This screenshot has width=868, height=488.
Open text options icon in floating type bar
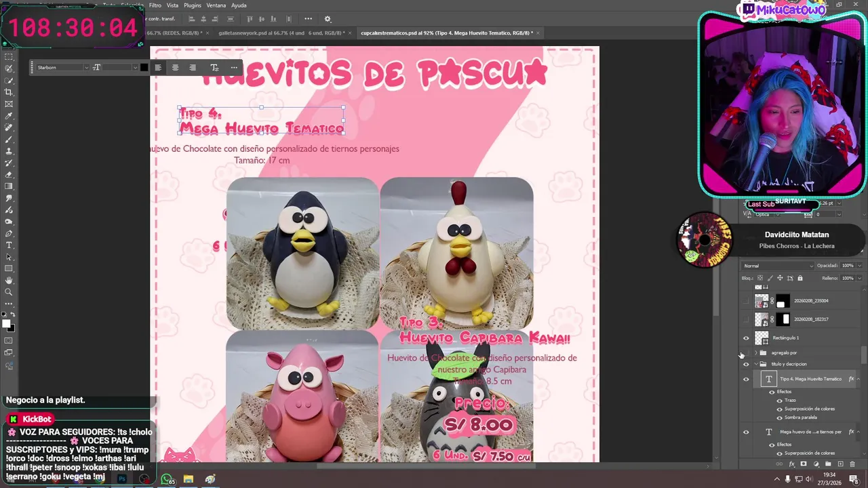point(214,67)
